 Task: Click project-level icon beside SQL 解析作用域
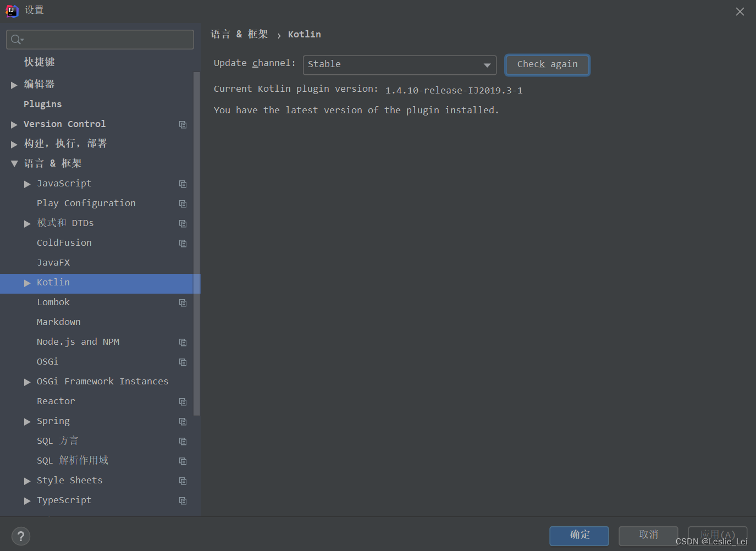tap(183, 461)
